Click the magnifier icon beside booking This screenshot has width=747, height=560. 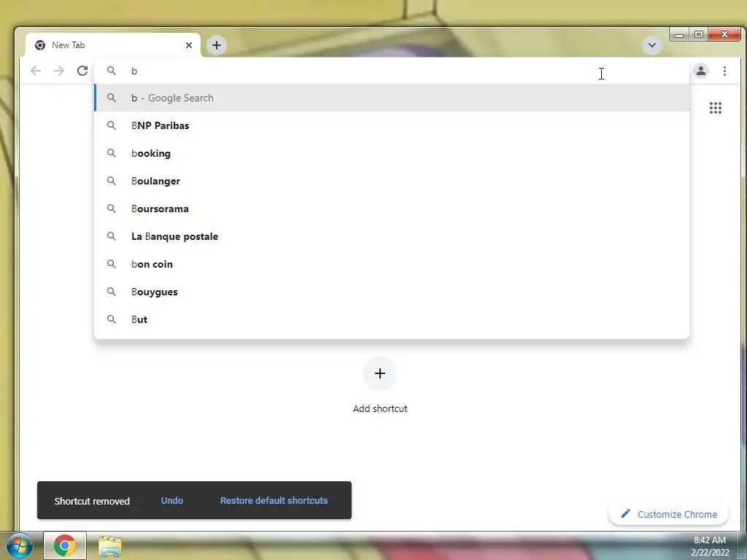111,153
